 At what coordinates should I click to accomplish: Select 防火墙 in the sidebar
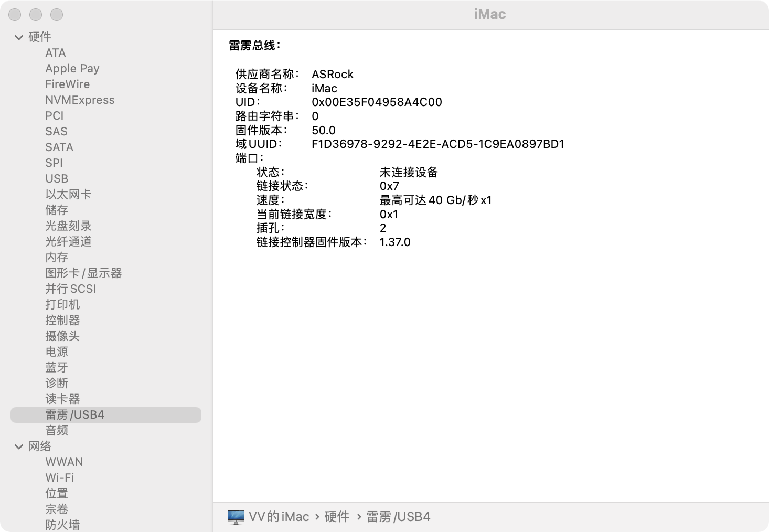62,525
